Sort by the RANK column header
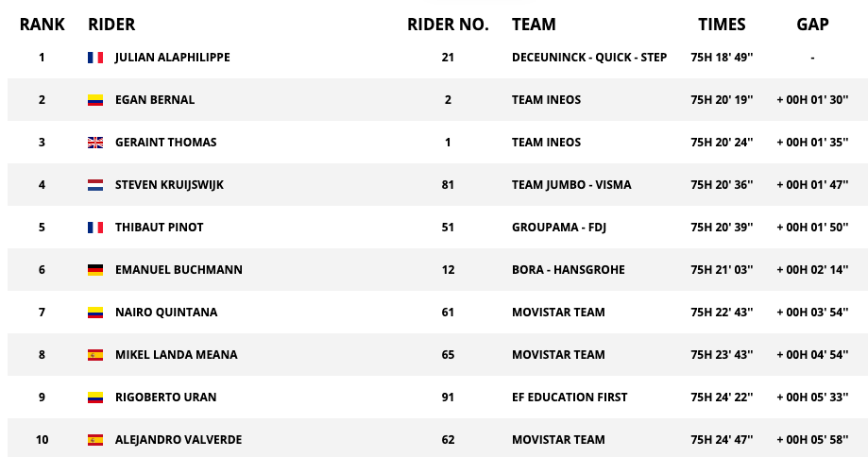The height and width of the screenshot is (457, 868). point(43,25)
